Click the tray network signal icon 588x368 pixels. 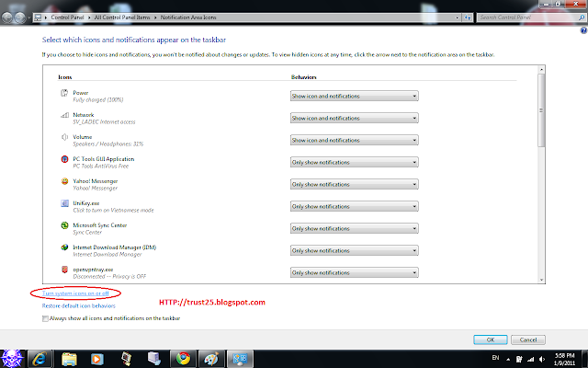(x=531, y=360)
